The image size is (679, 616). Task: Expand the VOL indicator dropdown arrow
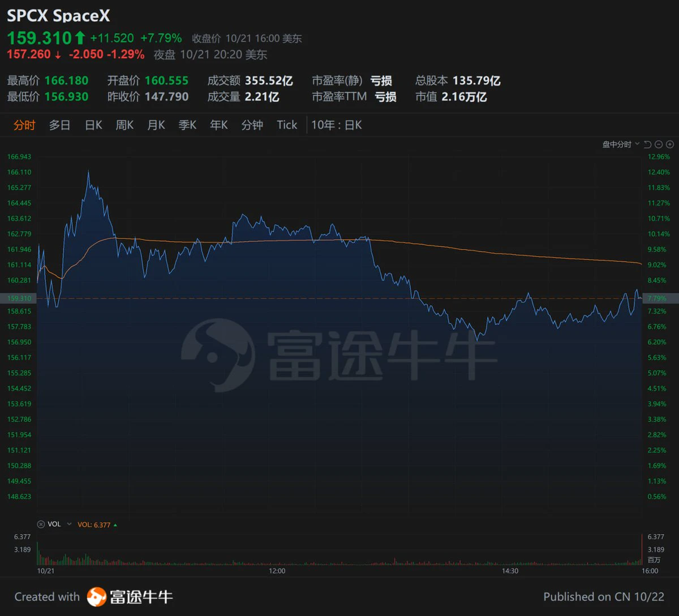(70, 524)
